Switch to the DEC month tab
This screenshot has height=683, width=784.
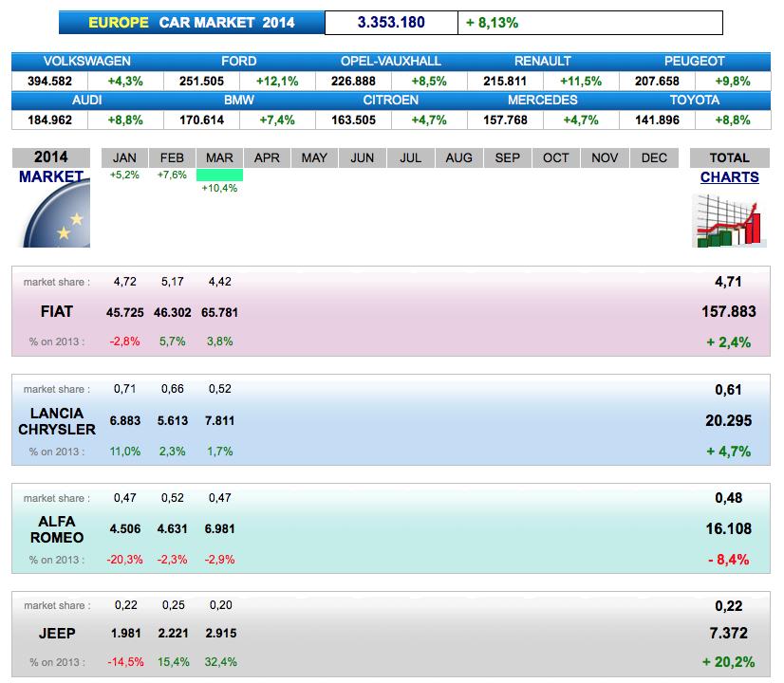[654, 157]
